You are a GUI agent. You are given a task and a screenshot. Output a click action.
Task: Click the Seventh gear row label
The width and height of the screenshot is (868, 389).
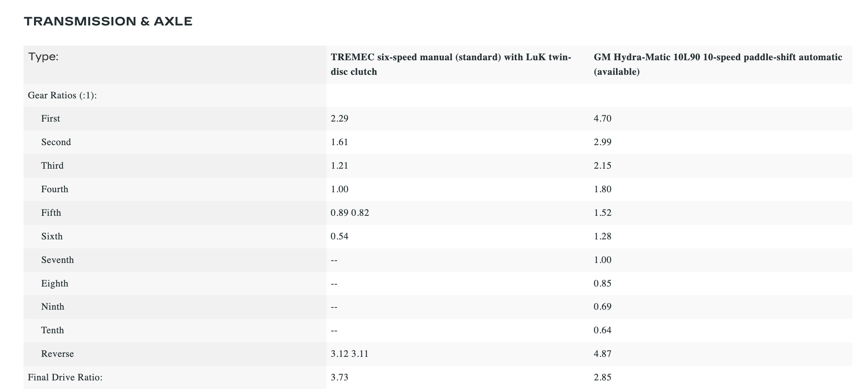coord(58,260)
